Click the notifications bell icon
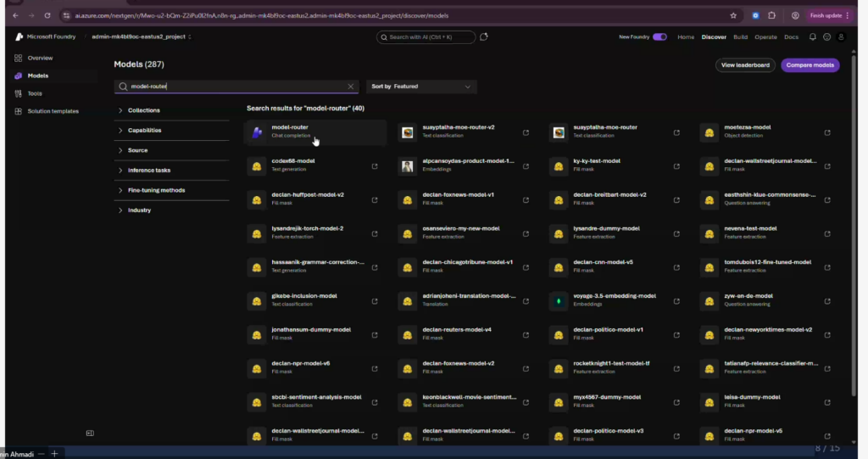Viewport: 868px width, 459px height. point(813,37)
